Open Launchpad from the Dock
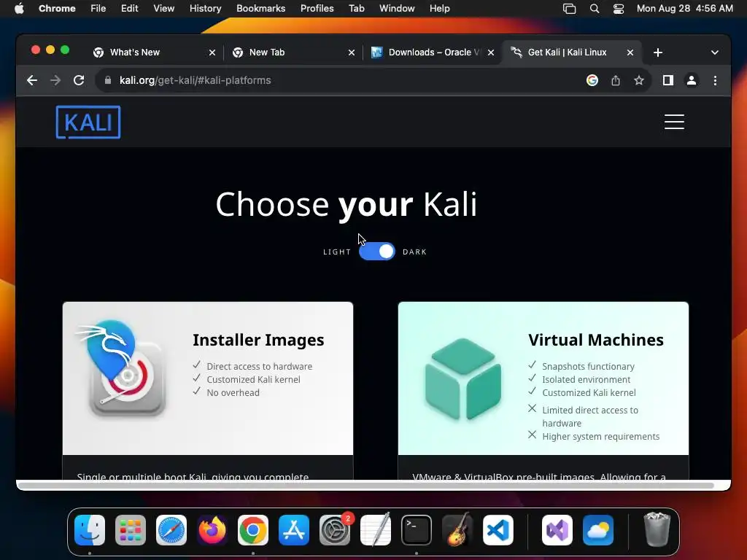Viewport: 747px width, 560px height. [131, 530]
